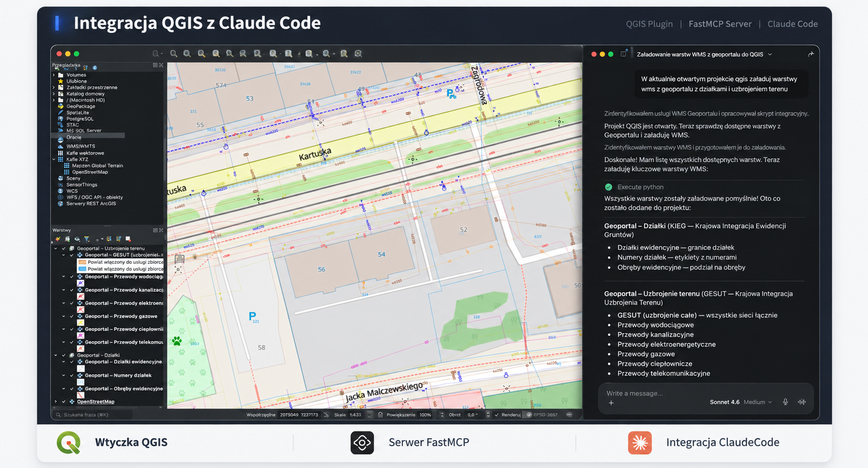The height and width of the screenshot is (468, 868).
Task: Click the Szukana fraza search field
Action: pyautogui.click(x=94, y=415)
